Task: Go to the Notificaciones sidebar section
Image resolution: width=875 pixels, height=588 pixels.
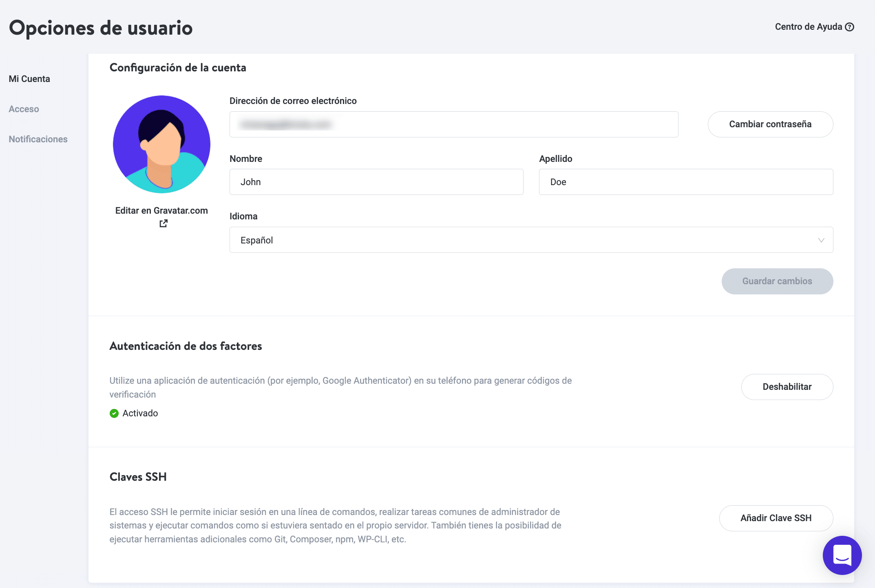Action: point(38,139)
